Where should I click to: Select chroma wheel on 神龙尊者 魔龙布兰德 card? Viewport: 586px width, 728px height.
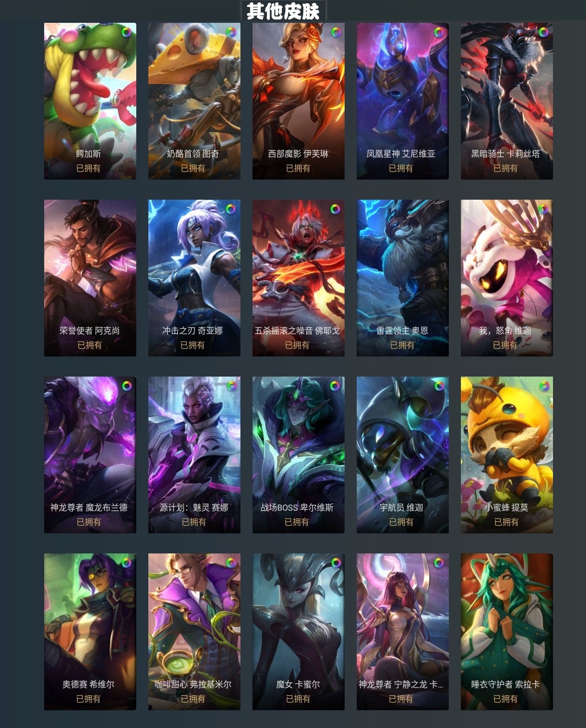[127, 386]
